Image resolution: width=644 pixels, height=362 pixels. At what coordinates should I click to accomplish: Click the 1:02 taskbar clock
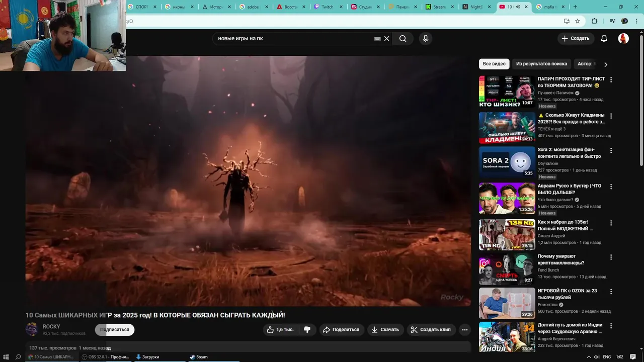point(620,357)
